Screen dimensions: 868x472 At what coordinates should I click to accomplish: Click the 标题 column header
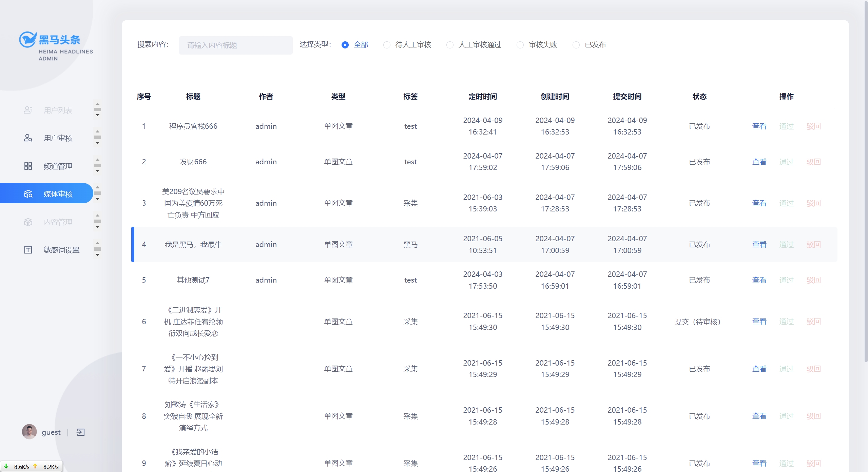(193, 97)
